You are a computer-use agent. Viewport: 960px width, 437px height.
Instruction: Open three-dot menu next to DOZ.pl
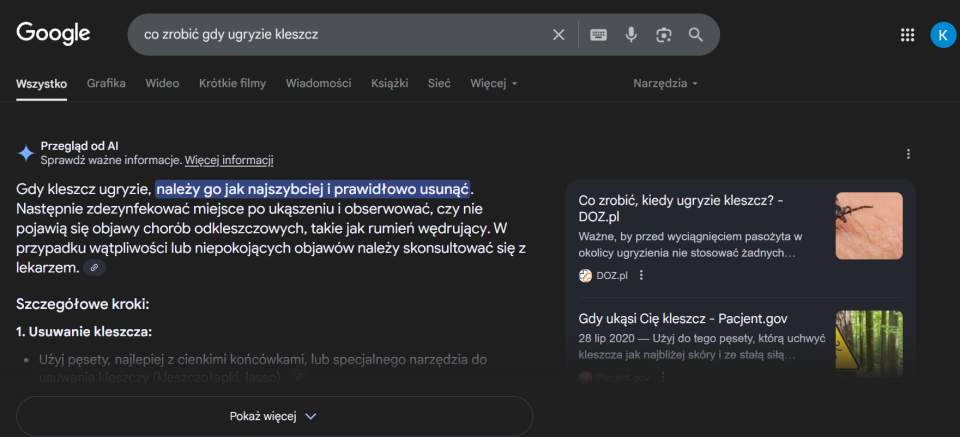coord(642,275)
